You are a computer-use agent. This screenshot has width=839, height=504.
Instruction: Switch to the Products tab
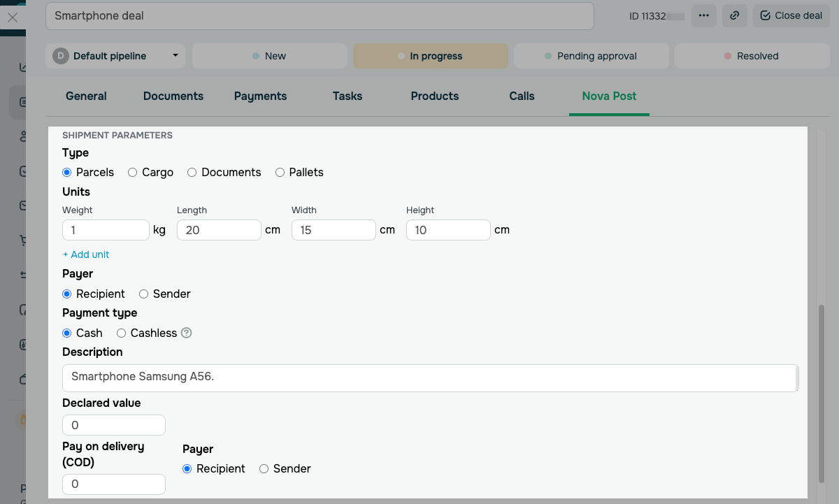point(435,96)
